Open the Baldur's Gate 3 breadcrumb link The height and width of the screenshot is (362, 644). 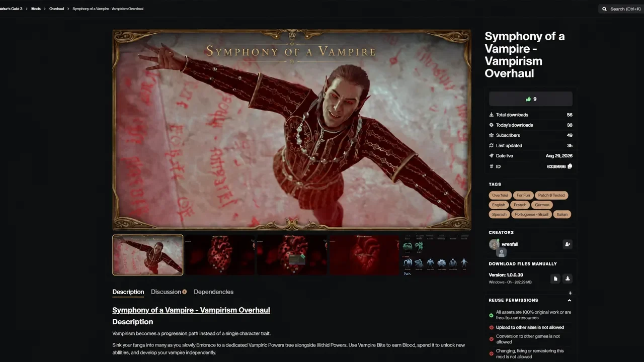(11, 9)
